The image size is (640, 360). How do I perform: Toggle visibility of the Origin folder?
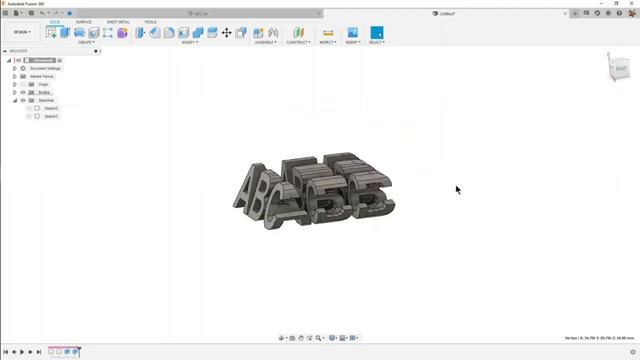tap(23, 84)
